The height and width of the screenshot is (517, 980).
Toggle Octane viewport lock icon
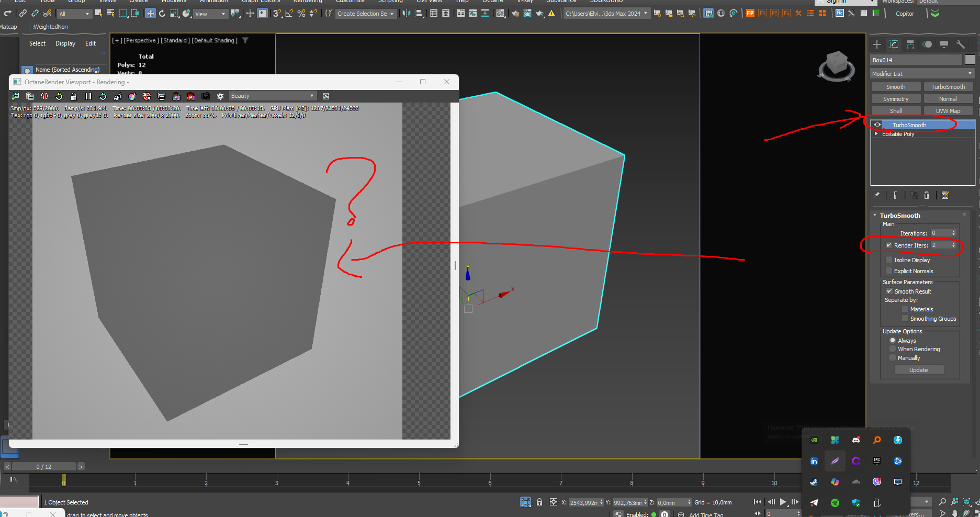74,96
